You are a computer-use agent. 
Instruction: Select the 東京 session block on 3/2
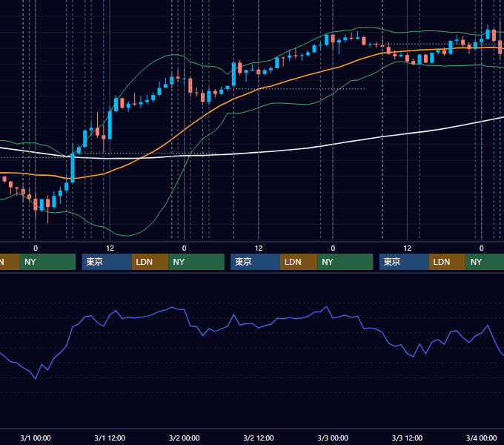255,262
